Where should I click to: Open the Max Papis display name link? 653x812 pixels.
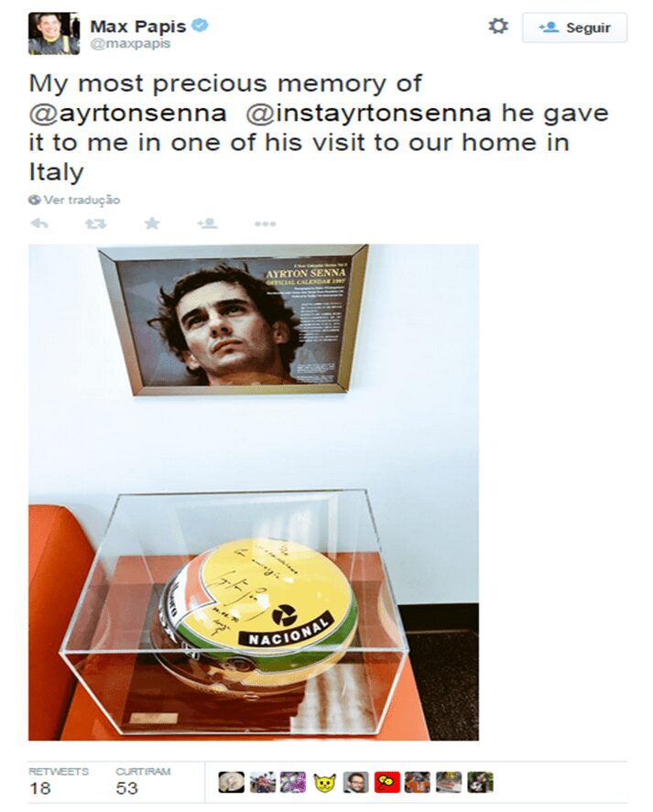pyautogui.click(x=138, y=26)
